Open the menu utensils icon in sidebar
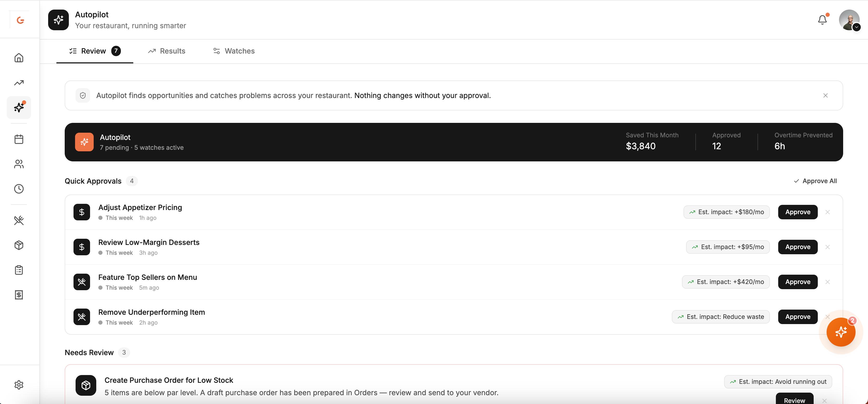 click(x=19, y=221)
